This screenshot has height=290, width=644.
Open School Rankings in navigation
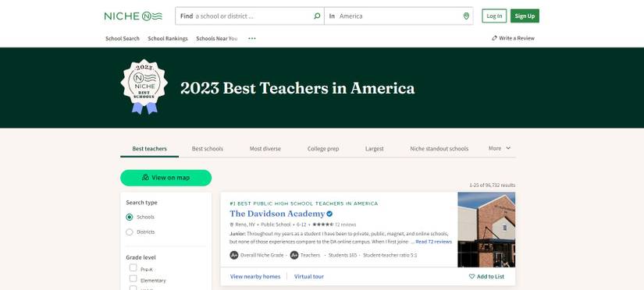(168, 38)
